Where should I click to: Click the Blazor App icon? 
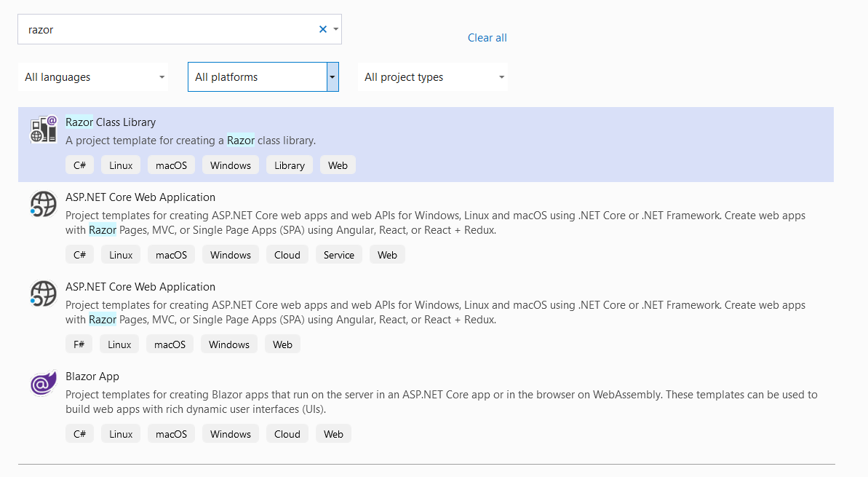(44, 383)
